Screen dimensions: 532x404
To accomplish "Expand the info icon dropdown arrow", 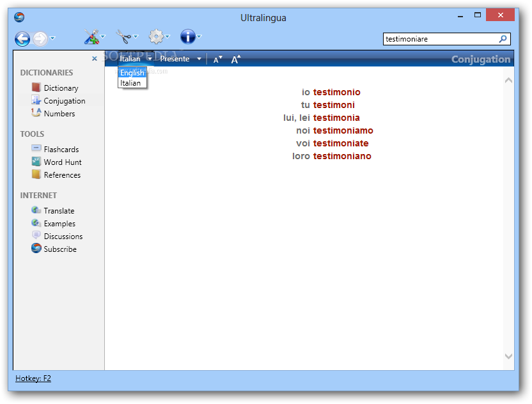I will [199, 36].
